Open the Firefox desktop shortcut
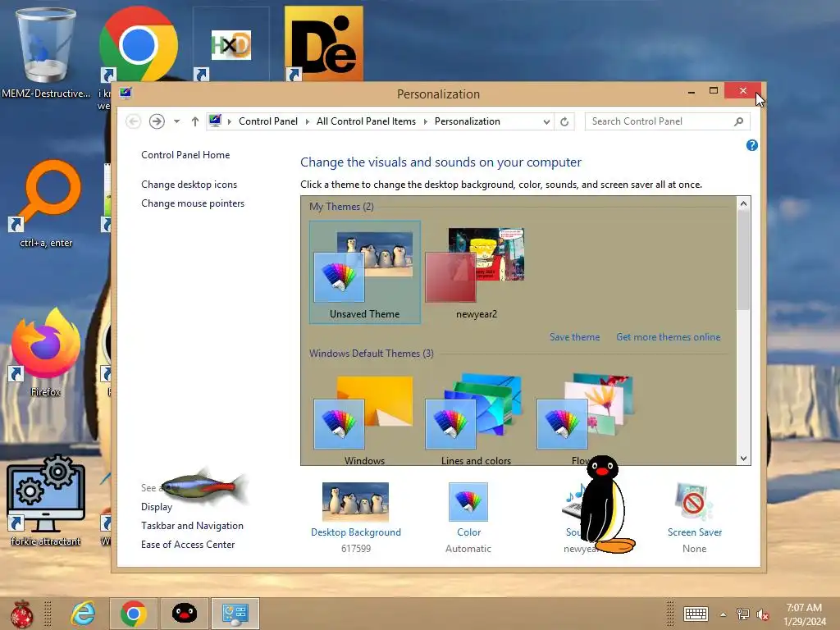This screenshot has height=630, width=840. click(46, 344)
